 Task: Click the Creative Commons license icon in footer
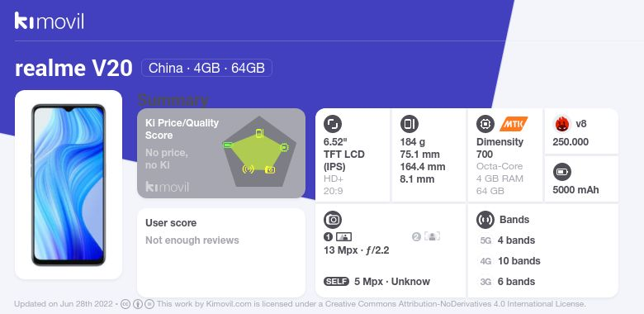click(x=125, y=304)
